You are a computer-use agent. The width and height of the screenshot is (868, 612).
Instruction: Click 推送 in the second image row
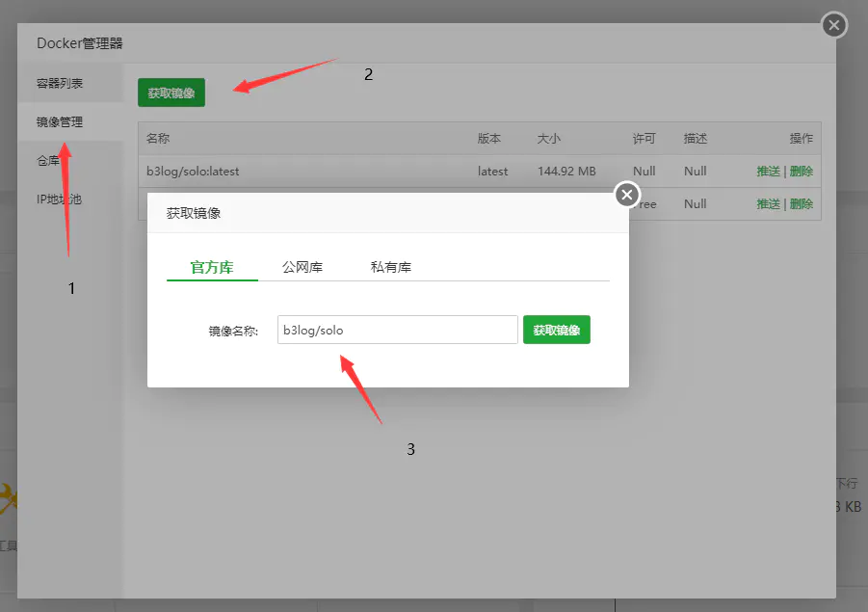click(x=768, y=203)
